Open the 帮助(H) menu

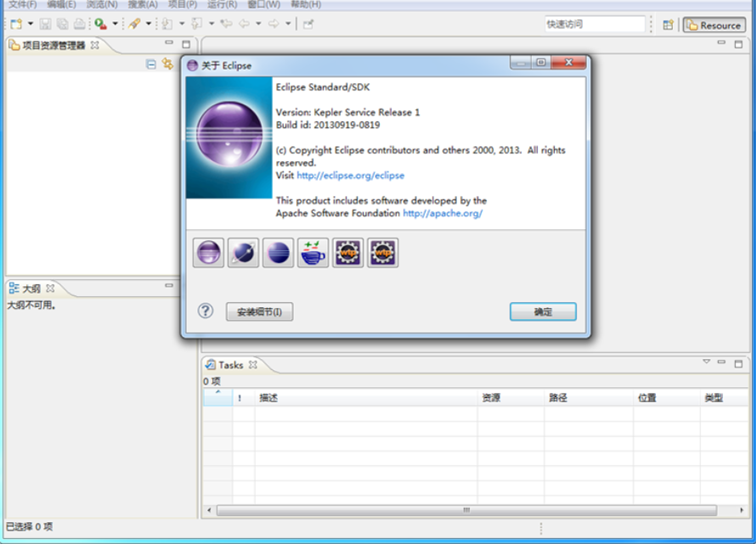tap(306, 5)
